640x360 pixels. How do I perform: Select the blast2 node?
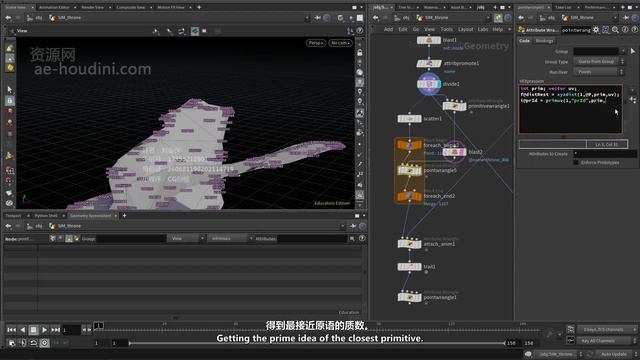454,152
